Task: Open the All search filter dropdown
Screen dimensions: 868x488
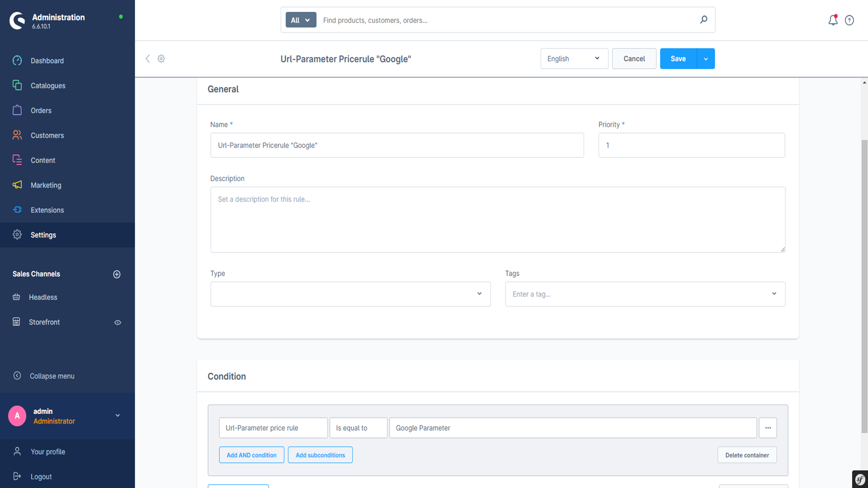Action: (301, 20)
